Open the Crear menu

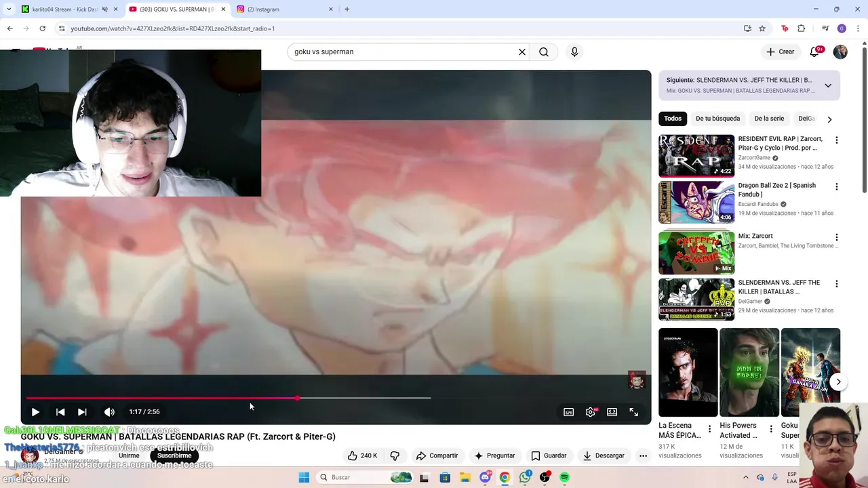point(781,52)
